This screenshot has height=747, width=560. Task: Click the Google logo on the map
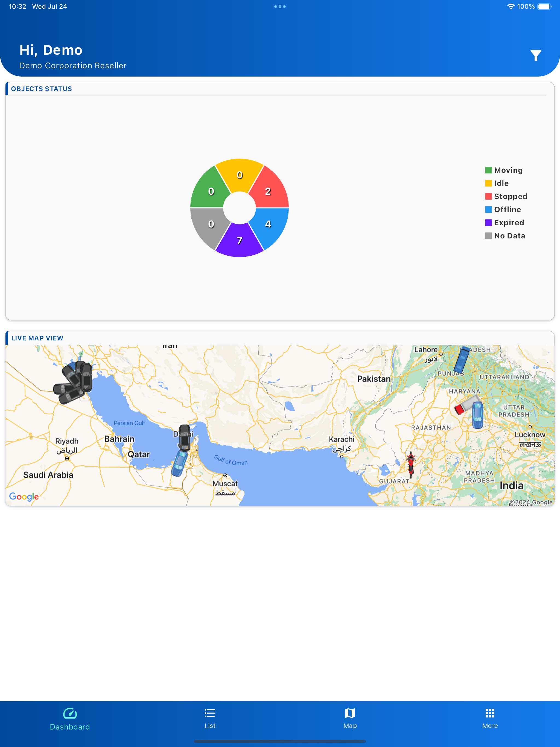point(24,497)
